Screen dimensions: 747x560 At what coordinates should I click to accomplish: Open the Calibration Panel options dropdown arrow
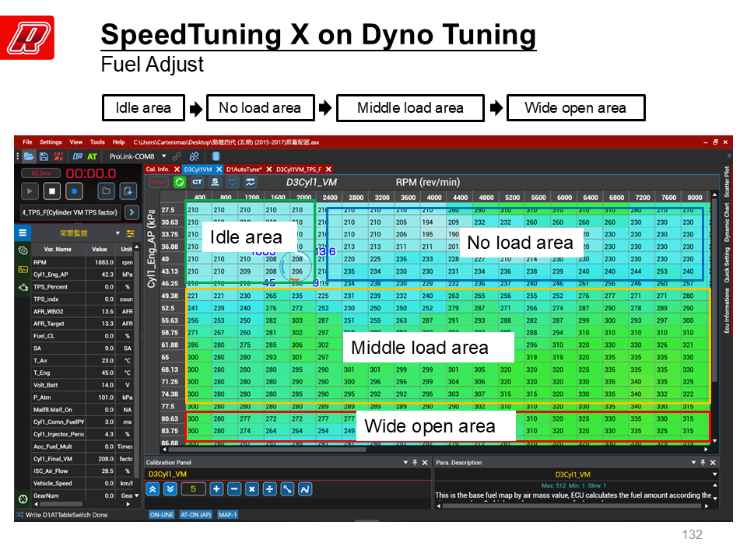405,462
